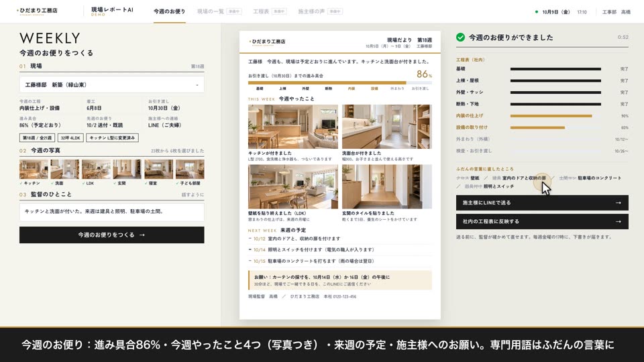
Task: Toggle the 子ども部屋 photo checkmark
Action: point(177,184)
